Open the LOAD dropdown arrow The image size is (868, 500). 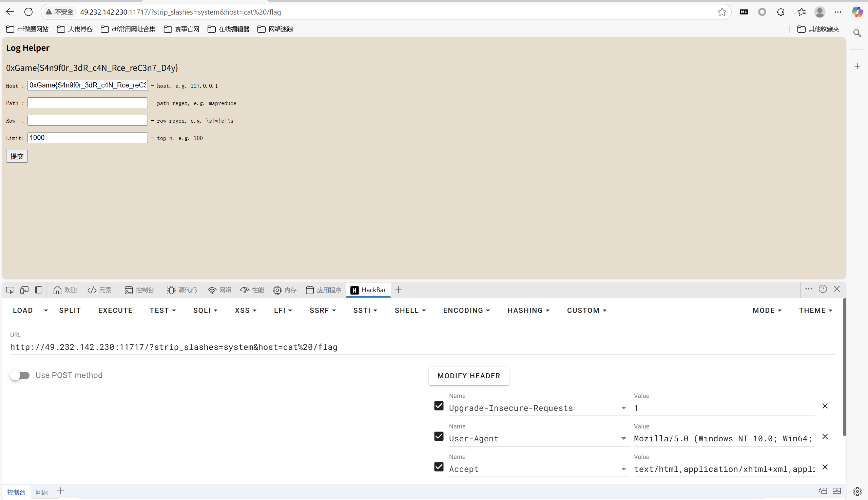click(x=46, y=311)
